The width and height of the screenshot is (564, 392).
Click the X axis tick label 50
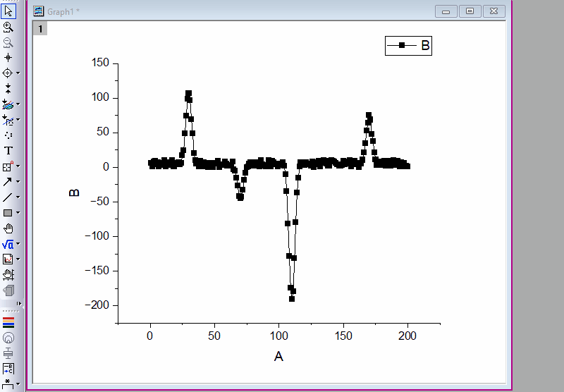pos(214,336)
